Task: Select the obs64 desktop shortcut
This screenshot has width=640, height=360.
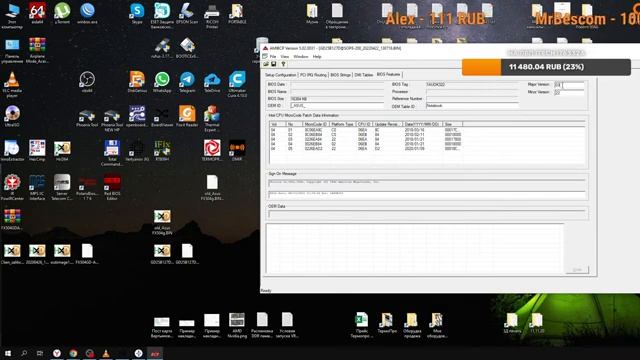Action: [x=87, y=82]
